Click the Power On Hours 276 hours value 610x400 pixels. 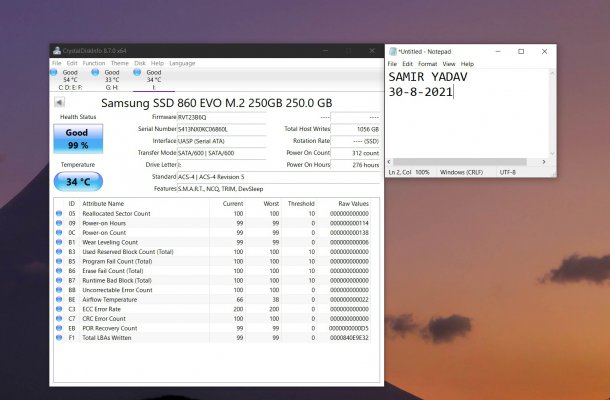[x=355, y=165]
